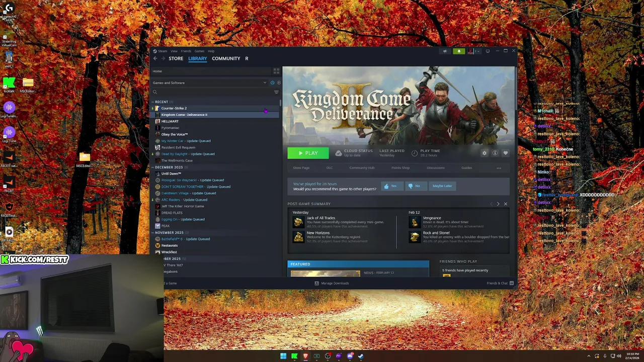644x362 pixels.
Task: Open the View menu
Action: 174,51
